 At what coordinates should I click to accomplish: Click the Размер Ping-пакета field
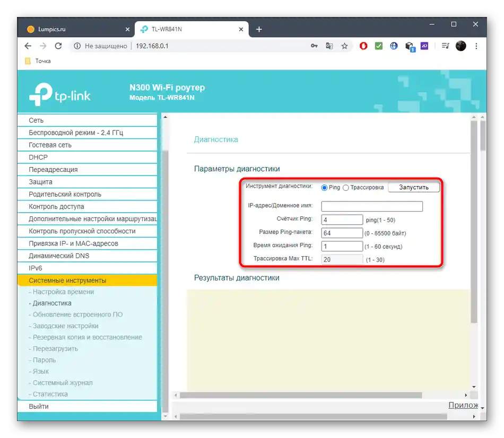(342, 233)
